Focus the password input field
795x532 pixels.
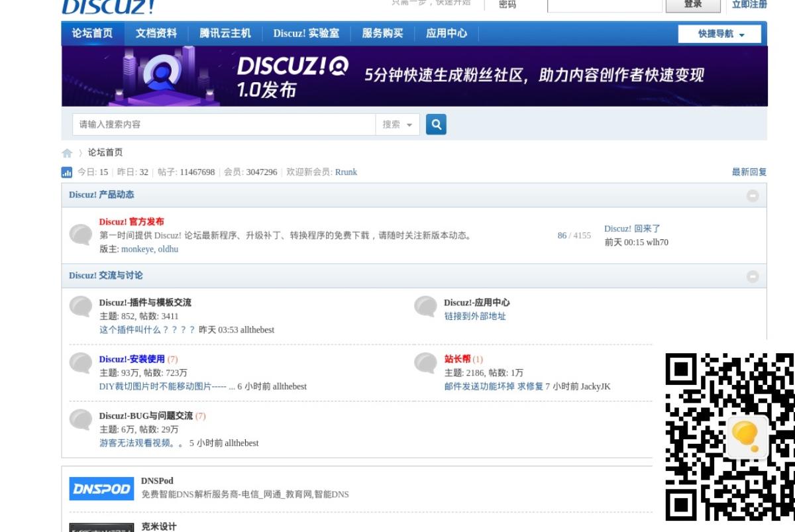(x=605, y=5)
